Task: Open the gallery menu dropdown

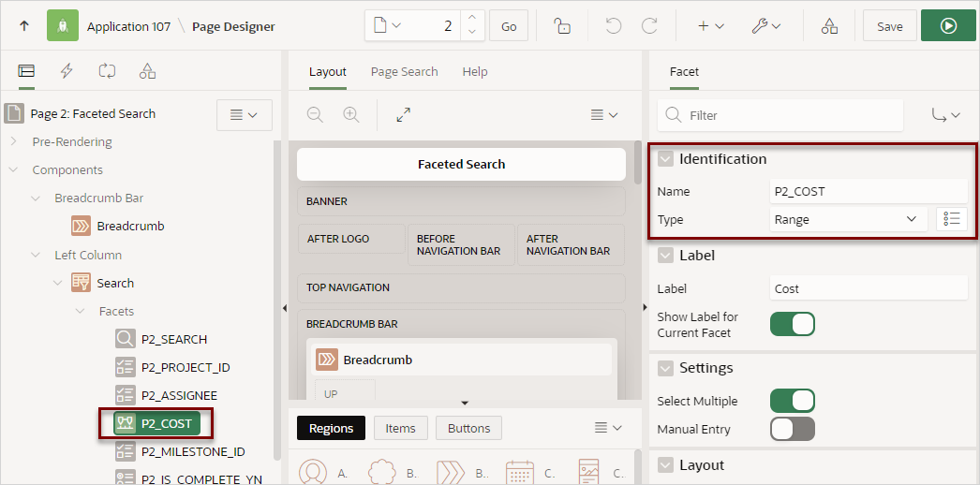Action: click(x=608, y=428)
